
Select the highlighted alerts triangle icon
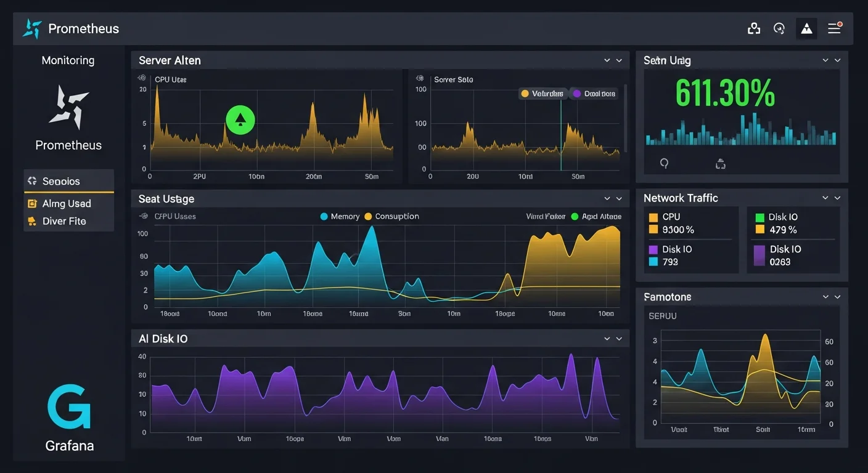pos(806,28)
